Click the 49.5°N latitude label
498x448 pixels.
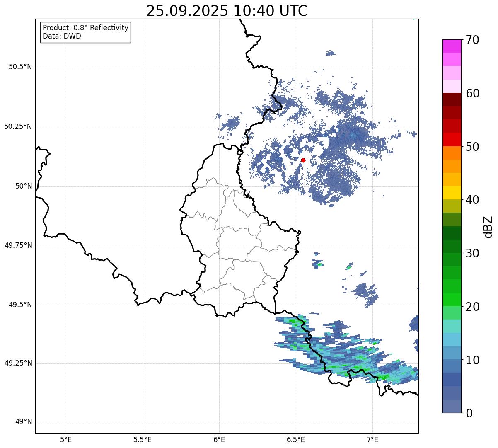[x=20, y=305]
